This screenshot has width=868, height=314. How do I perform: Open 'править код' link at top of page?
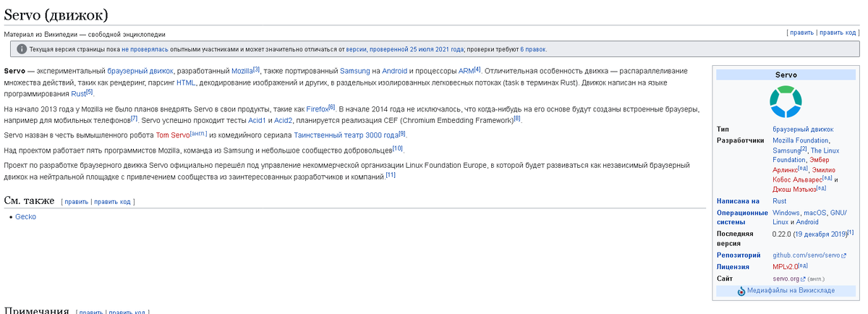(838, 33)
